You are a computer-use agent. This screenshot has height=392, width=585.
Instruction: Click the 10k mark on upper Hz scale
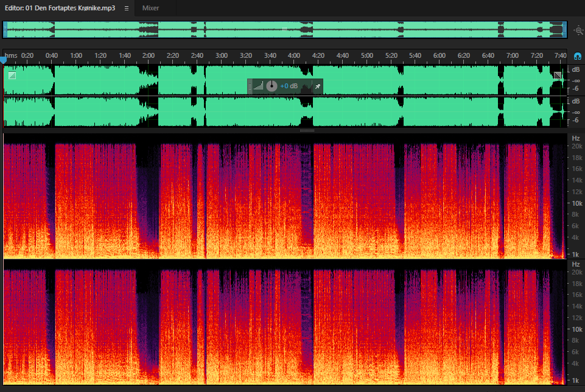tap(577, 203)
